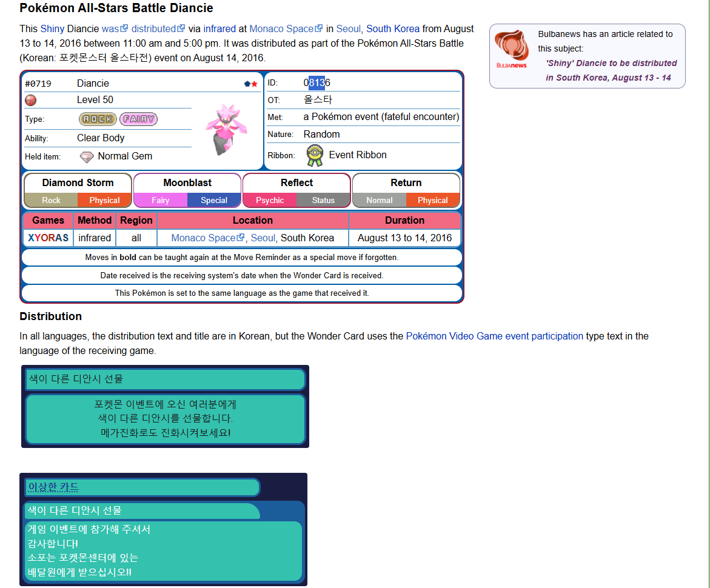The width and height of the screenshot is (710, 588).
Task: Click the FAIRY type badge
Action: click(138, 119)
